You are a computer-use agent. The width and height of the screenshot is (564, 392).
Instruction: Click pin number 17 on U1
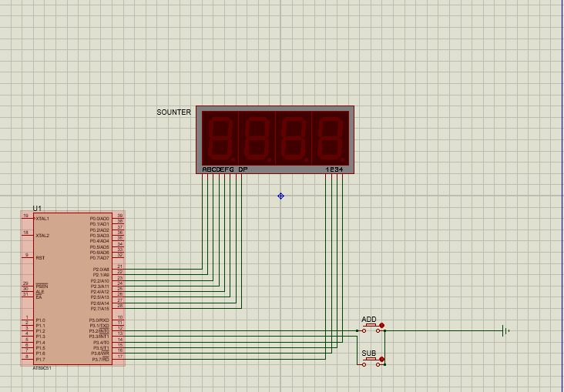click(x=120, y=357)
